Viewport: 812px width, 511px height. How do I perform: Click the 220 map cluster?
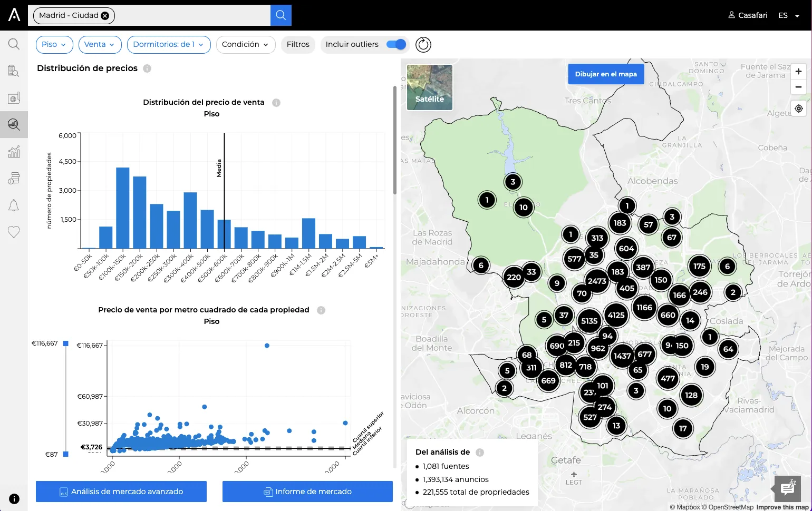point(514,277)
